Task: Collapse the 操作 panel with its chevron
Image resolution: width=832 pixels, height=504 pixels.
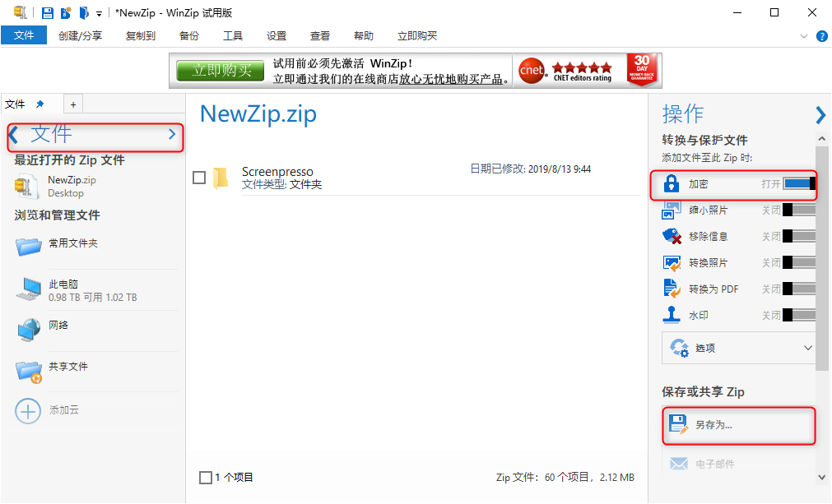Action: [x=820, y=115]
